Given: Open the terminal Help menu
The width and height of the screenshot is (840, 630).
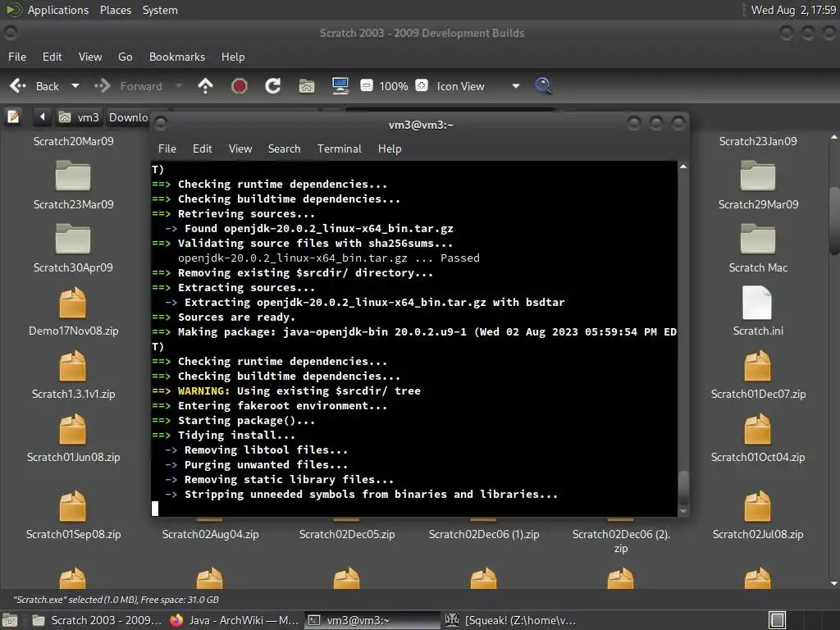Looking at the screenshot, I should tap(390, 149).
